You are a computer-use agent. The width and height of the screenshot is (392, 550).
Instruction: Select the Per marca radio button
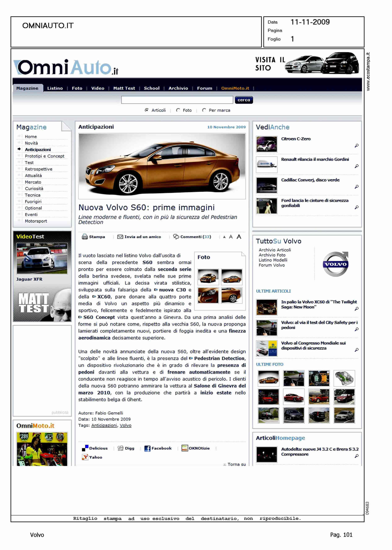click(x=204, y=110)
